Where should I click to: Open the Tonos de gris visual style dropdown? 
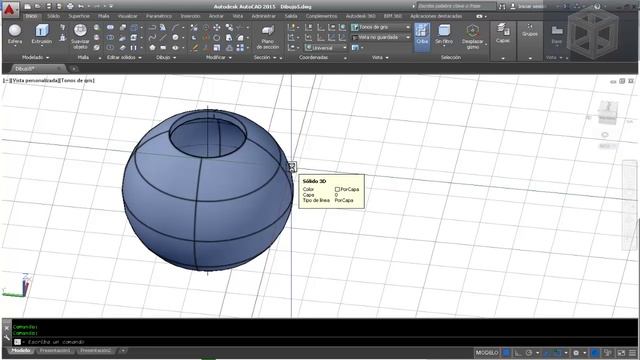(x=380, y=27)
